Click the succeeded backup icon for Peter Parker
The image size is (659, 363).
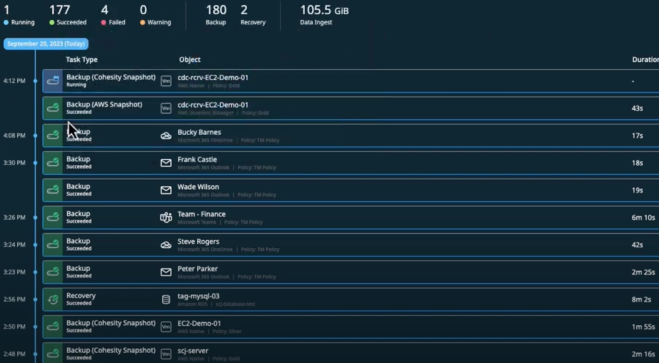[x=53, y=272]
